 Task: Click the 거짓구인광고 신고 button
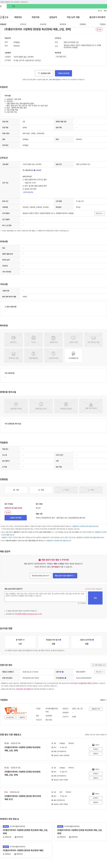[99, 665]
